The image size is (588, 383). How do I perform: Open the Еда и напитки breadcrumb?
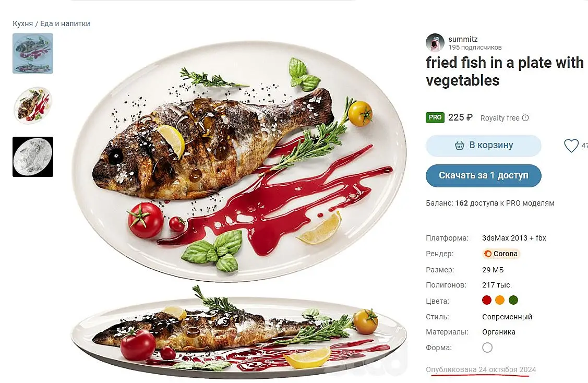(65, 23)
